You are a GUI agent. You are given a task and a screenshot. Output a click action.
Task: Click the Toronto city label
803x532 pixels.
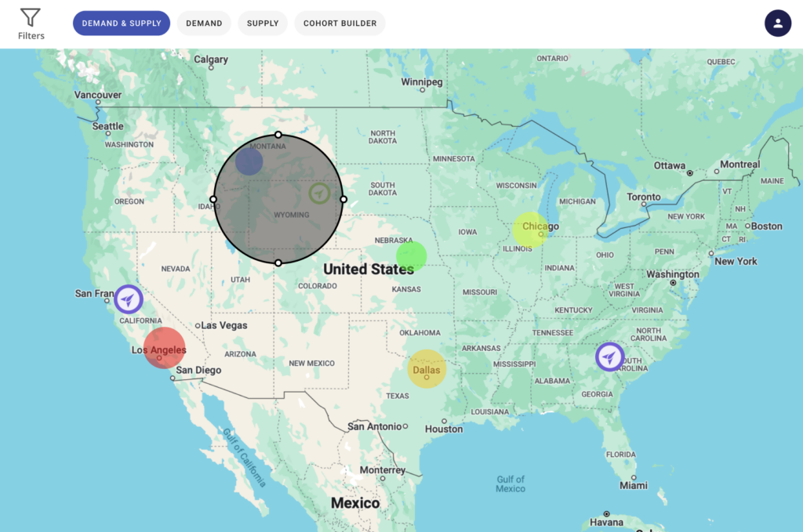(644, 197)
